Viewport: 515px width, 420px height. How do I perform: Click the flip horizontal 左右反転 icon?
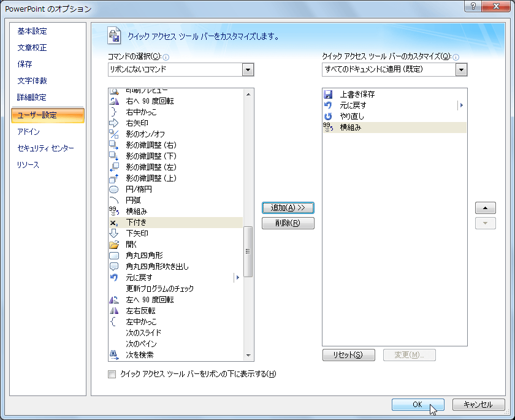click(114, 310)
